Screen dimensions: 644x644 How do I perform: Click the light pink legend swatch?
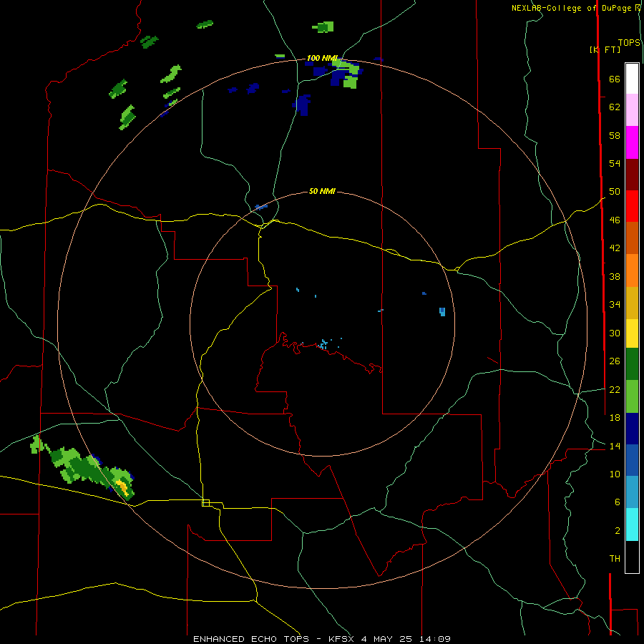point(632,109)
